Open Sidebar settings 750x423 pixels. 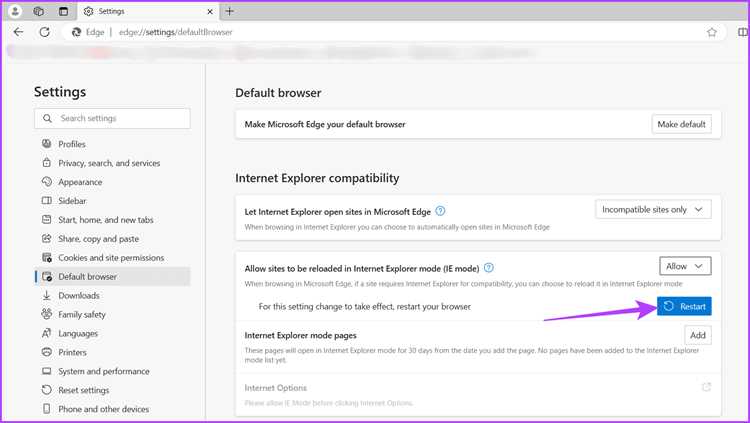pos(112,201)
